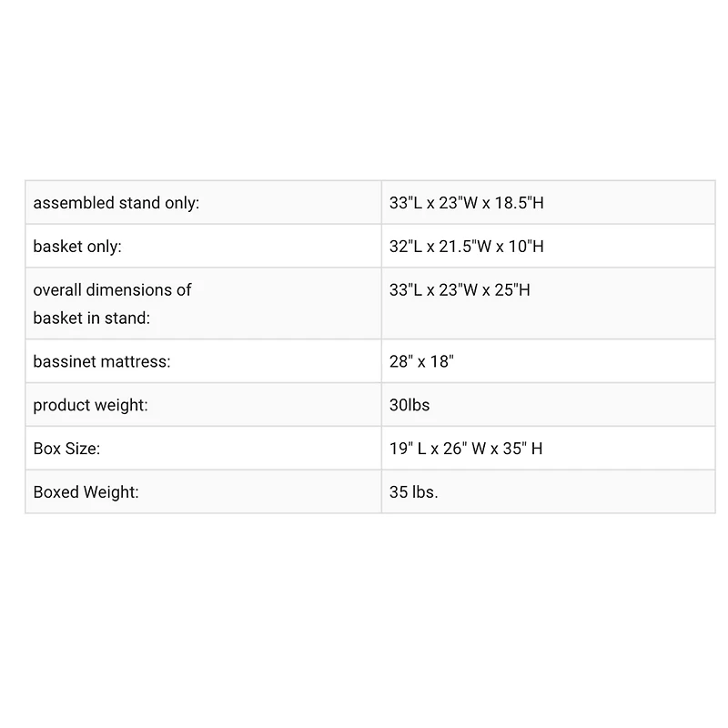
Task: Select the 35 lbs. boxed weight value
Action: click(x=413, y=492)
